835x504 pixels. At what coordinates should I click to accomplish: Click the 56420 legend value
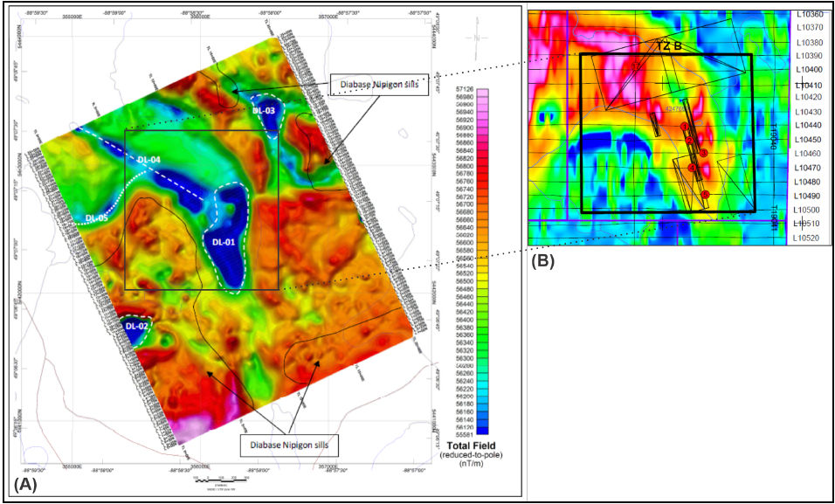[x=463, y=311]
